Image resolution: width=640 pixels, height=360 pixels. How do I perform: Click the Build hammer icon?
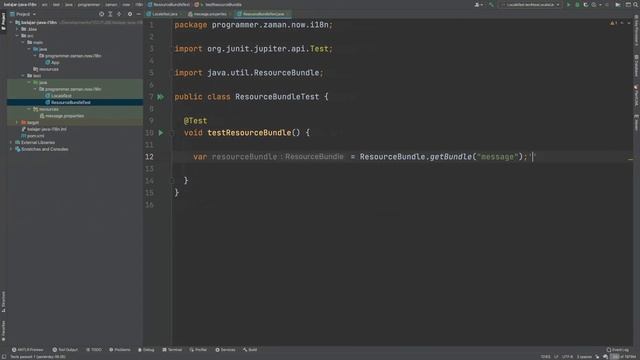pos(491,4)
